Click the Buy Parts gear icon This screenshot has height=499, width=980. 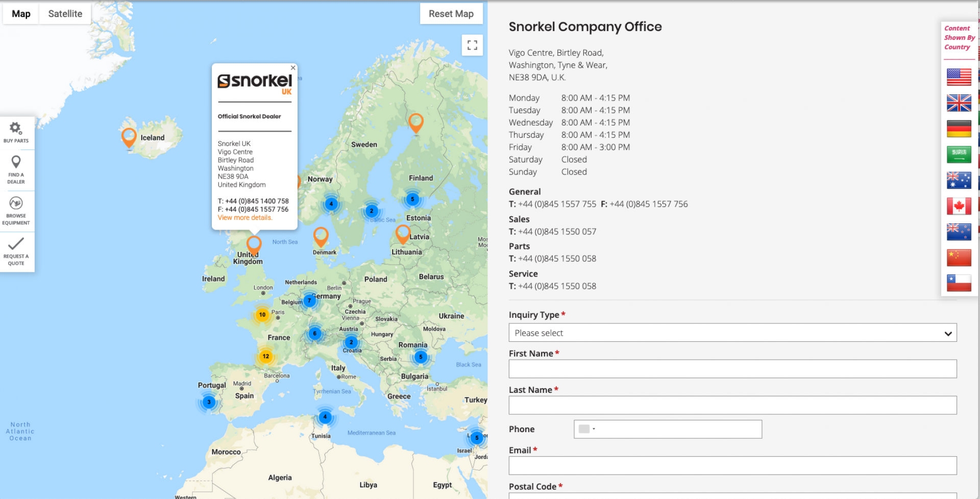(x=16, y=129)
